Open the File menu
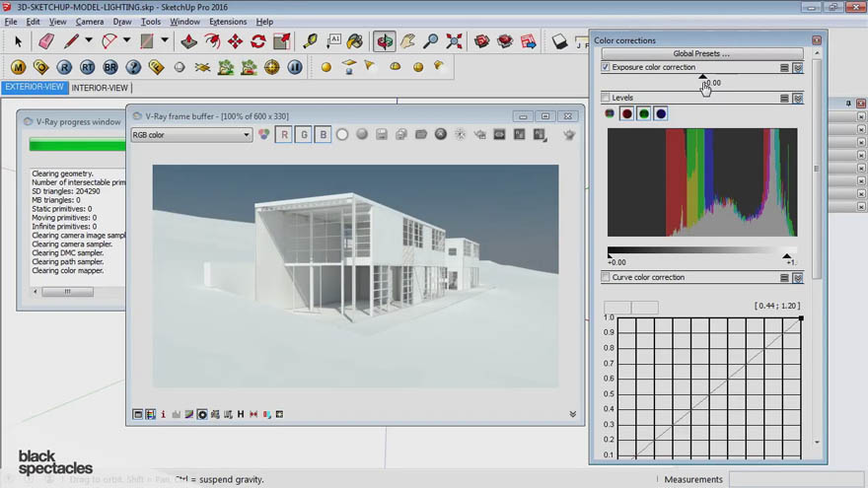 pyautogui.click(x=11, y=22)
